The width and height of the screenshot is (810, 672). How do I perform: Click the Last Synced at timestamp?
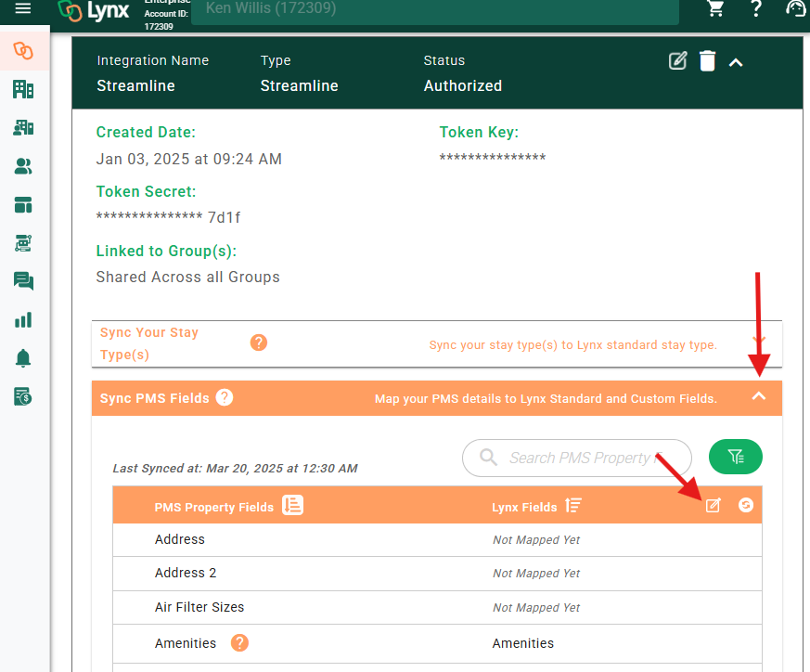[x=235, y=469]
